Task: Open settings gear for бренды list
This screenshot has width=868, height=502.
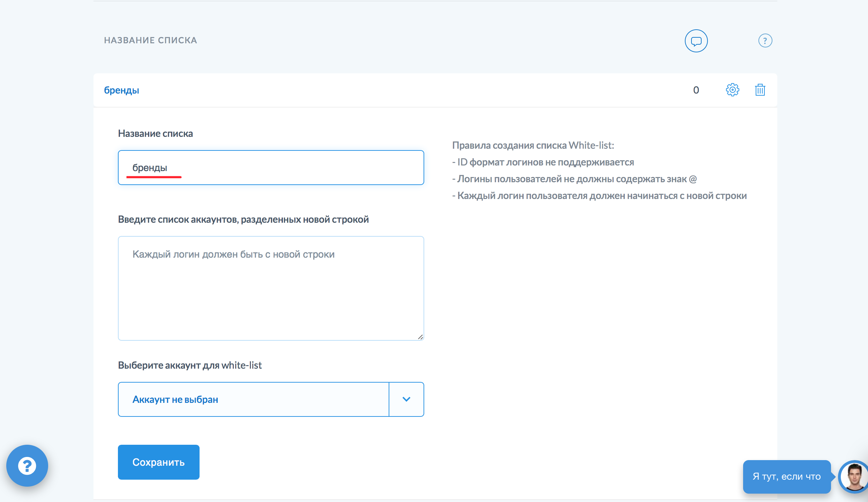Action: point(732,90)
